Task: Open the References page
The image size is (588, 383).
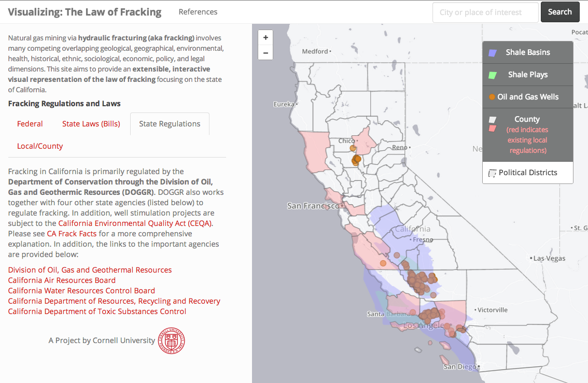Action: point(198,12)
